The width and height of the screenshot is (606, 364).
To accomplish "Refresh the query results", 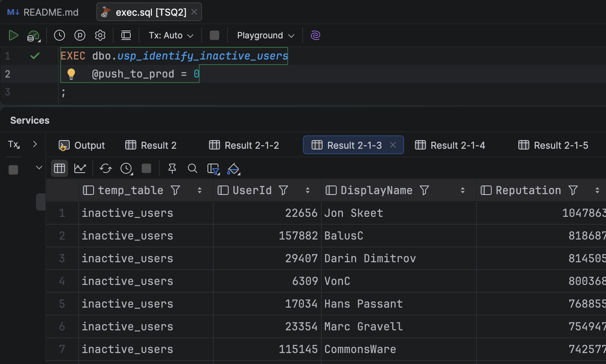I will 105,168.
